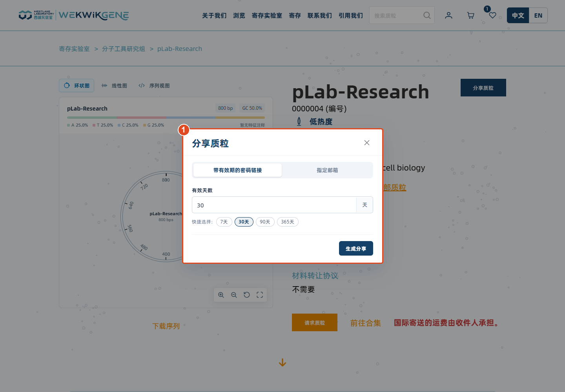The height and width of the screenshot is (392, 565).
Task: Click the 分享质粒 button on page
Action: pyautogui.click(x=483, y=88)
